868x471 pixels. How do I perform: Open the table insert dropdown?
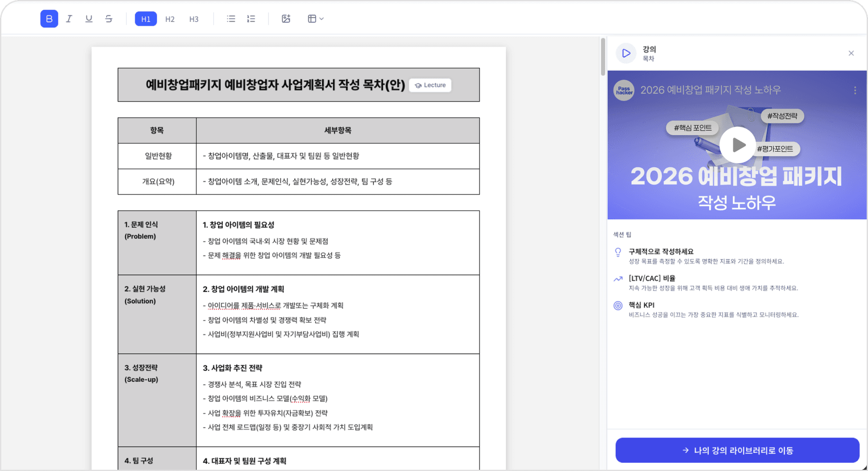click(315, 19)
